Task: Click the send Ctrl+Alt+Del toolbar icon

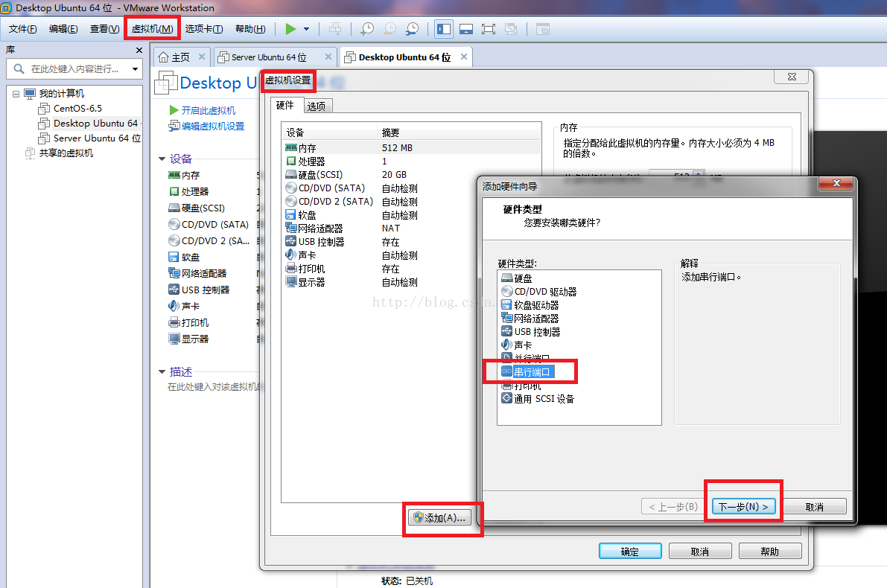Action: (335, 29)
